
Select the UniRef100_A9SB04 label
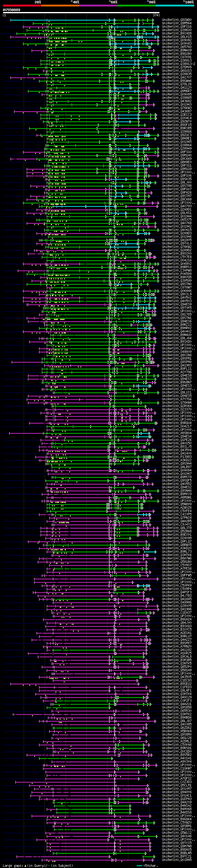pyautogui.click(x=177, y=433)
